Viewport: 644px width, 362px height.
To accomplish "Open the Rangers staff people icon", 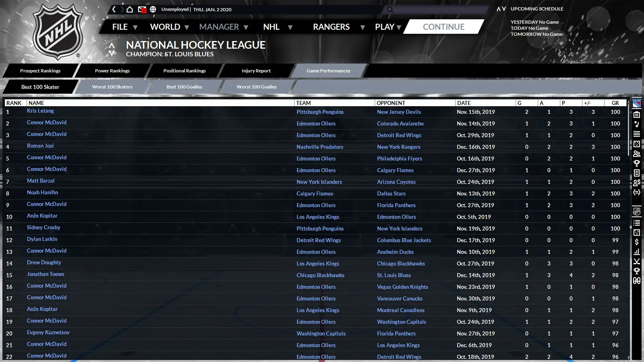I will click(x=637, y=154).
